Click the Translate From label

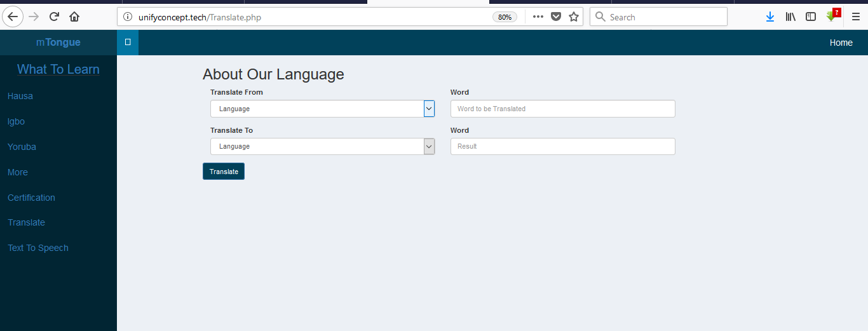(236, 92)
